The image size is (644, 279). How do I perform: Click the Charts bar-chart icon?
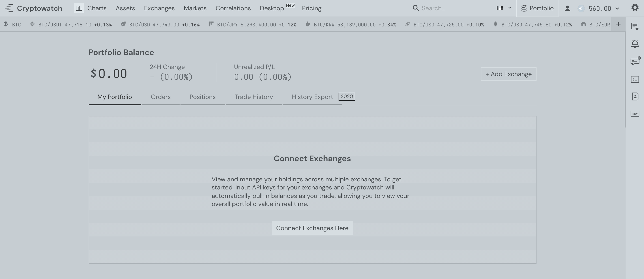click(x=79, y=8)
